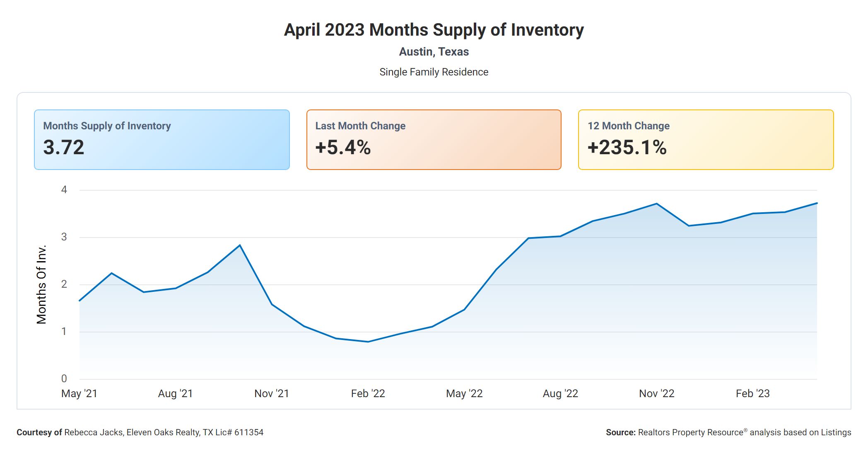Select the 12 Month Change card
868x456 pixels.
point(706,139)
